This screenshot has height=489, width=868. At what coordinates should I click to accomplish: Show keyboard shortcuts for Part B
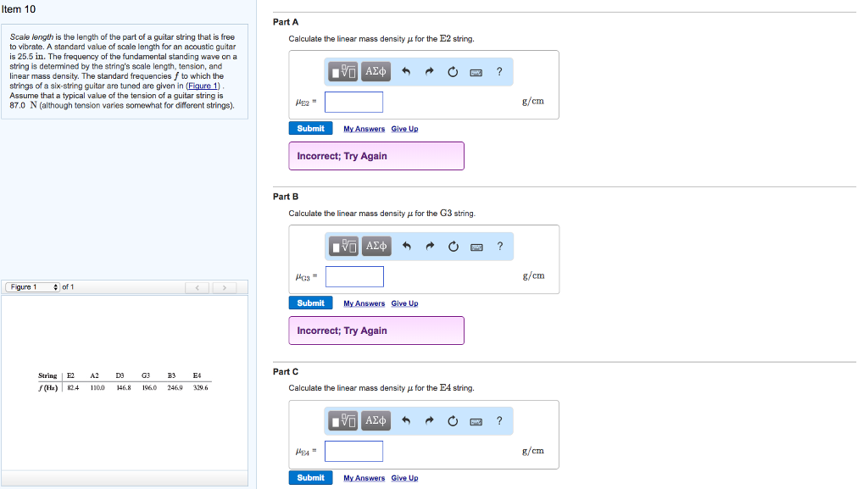pos(476,247)
